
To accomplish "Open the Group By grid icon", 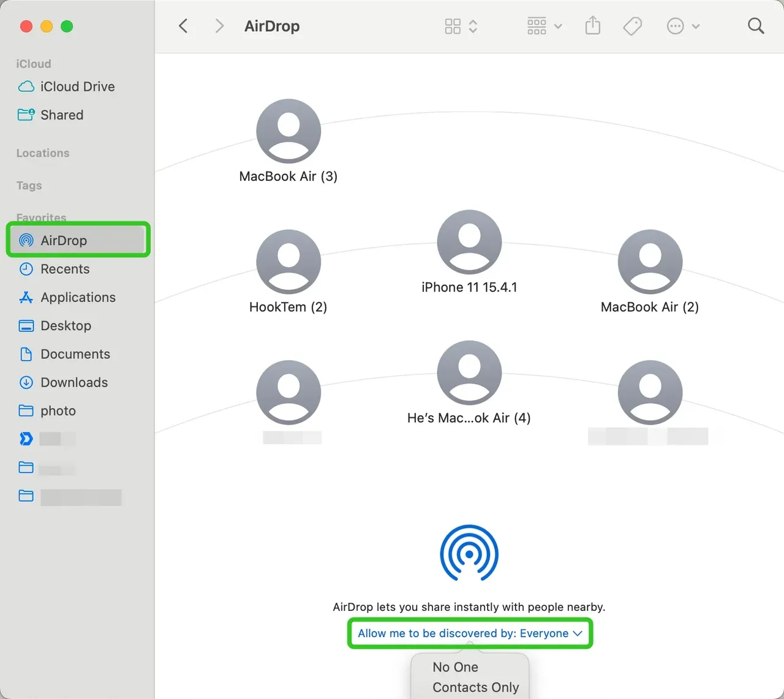I will [x=537, y=26].
